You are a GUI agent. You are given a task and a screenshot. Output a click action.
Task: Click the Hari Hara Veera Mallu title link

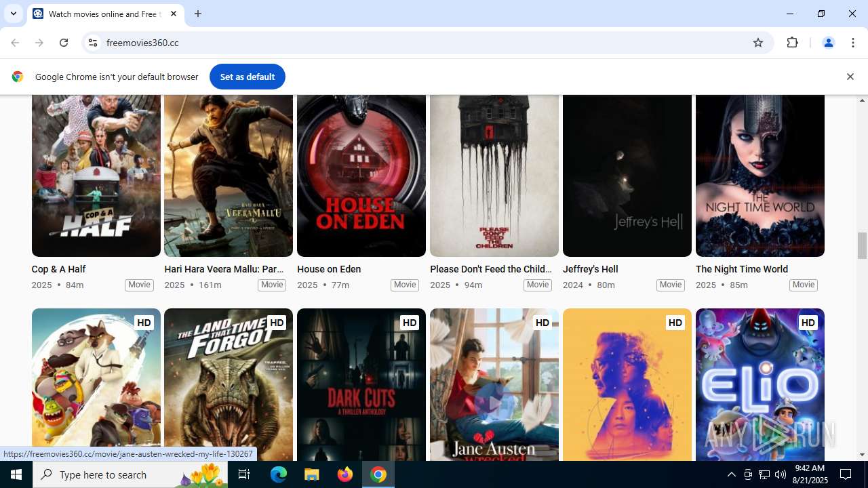224,269
